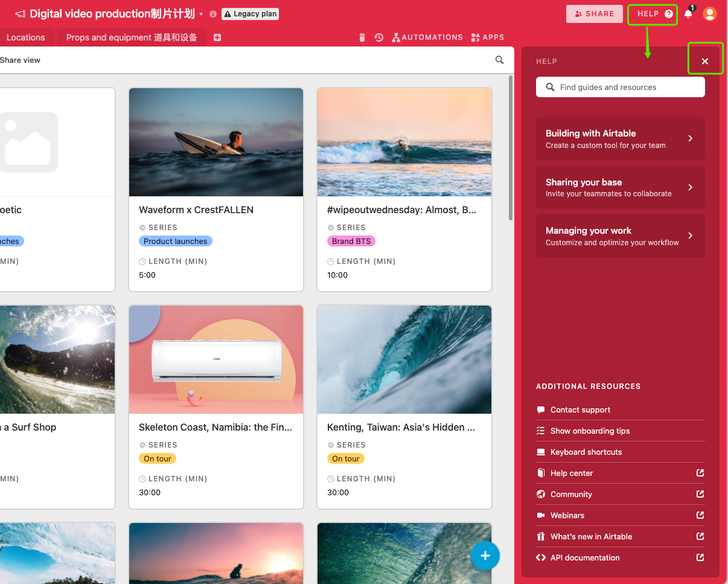728x584 pixels.
Task: Expand Building with Airtable
Action: (621, 139)
